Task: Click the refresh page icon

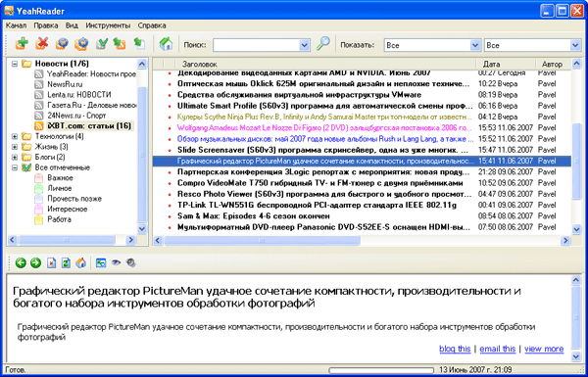Action: coord(66,263)
